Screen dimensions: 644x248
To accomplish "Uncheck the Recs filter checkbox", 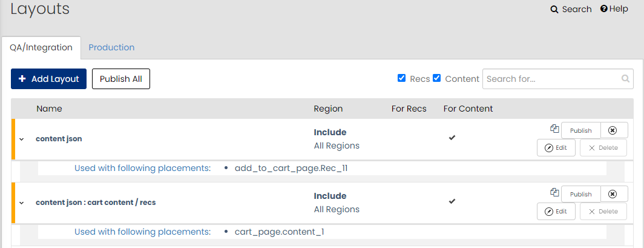I will coord(402,78).
